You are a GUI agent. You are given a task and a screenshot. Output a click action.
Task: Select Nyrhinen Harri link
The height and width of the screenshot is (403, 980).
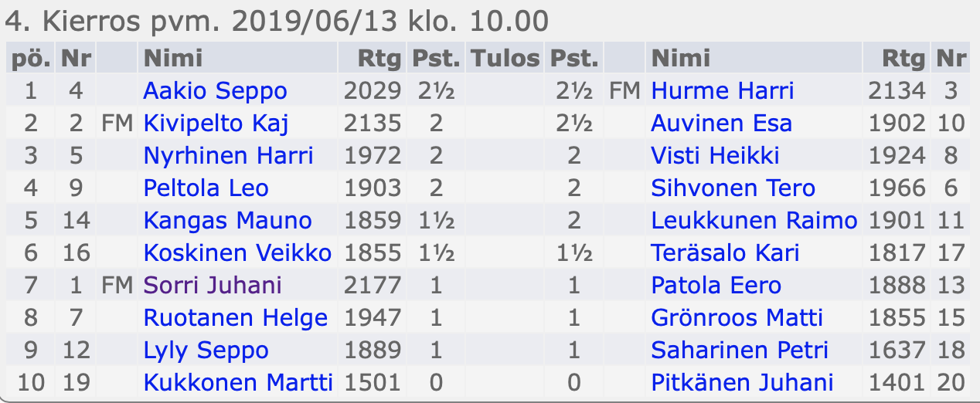[x=229, y=156]
